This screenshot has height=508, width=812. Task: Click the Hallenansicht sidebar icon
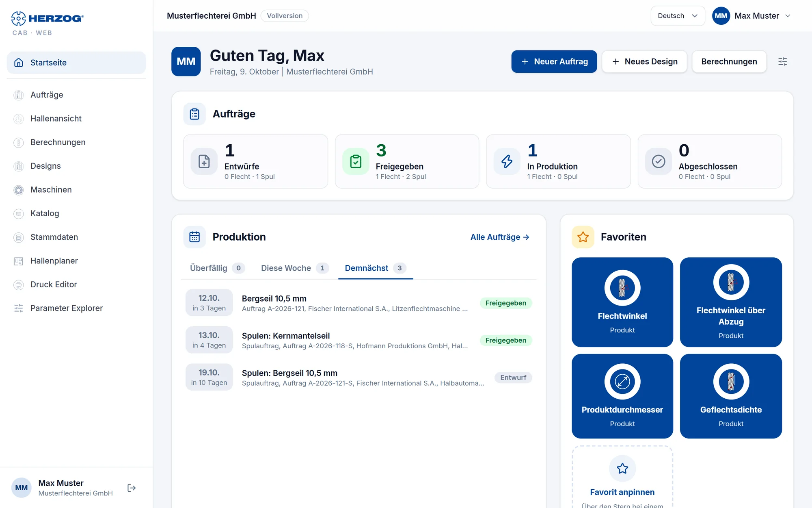(19, 119)
